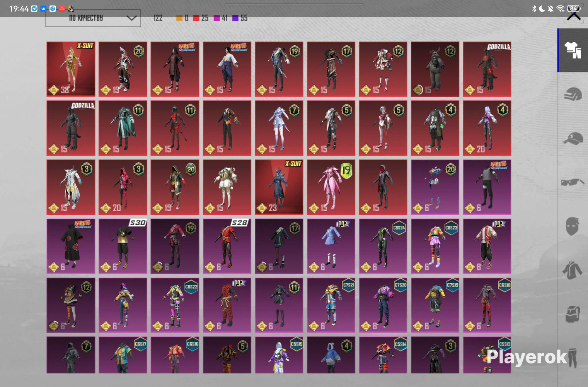Select the C6S16 red-orange outfit
The width and height of the screenshot is (588, 387).
click(x=175, y=355)
